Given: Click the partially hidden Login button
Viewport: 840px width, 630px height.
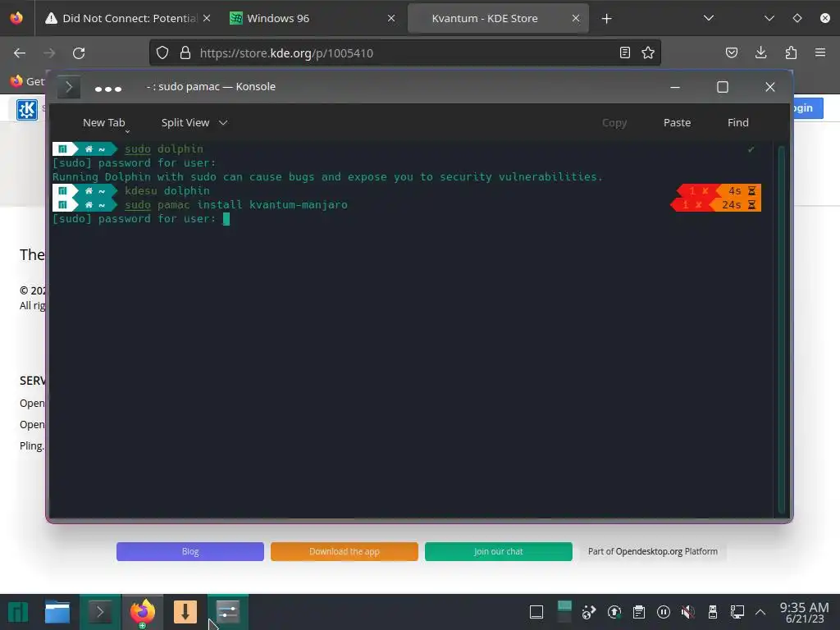Looking at the screenshot, I should click(x=808, y=107).
